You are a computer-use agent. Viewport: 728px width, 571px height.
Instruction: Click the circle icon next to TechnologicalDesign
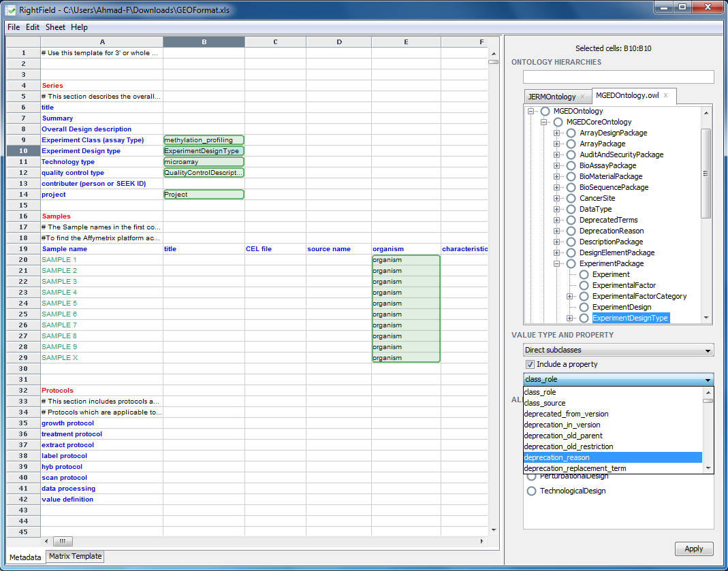pyautogui.click(x=531, y=491)
